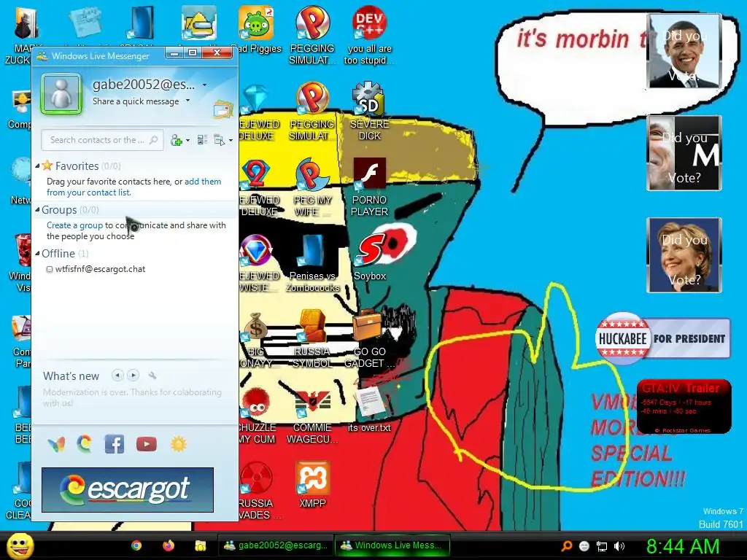
Task: Click the user avatar picture in Messenger
Action: pos(61,93)
